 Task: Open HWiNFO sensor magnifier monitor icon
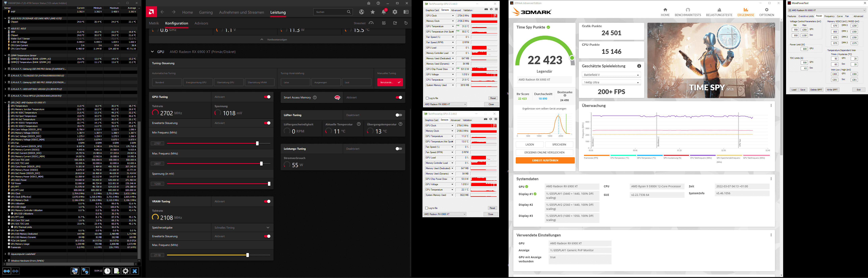[75, 271]
